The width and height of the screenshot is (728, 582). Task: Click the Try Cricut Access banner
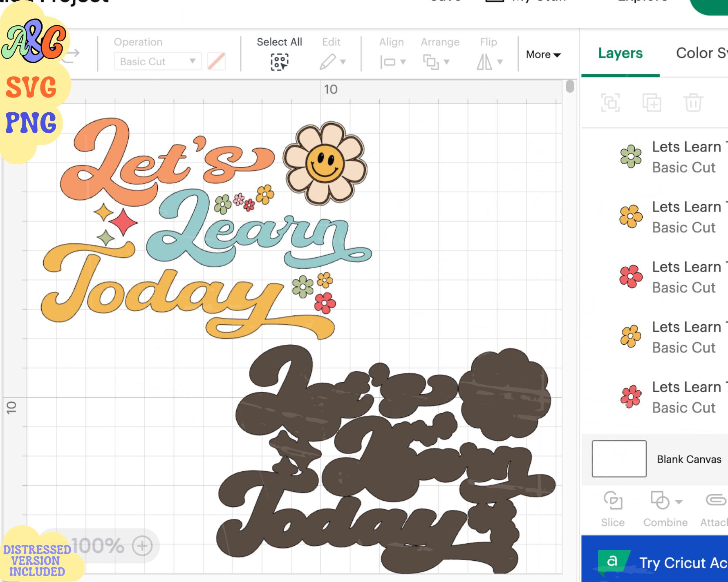coord(654,559)
